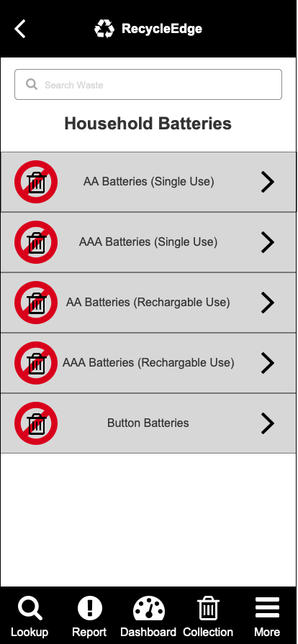This screenshot has width=298, height=644.
Task: Go to the Collection tab
Action: 208,616
